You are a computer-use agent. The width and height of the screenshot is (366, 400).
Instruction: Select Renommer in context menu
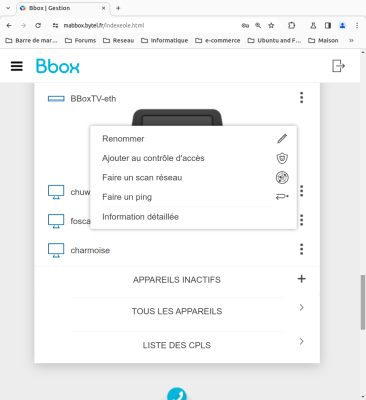click(123, 139)
